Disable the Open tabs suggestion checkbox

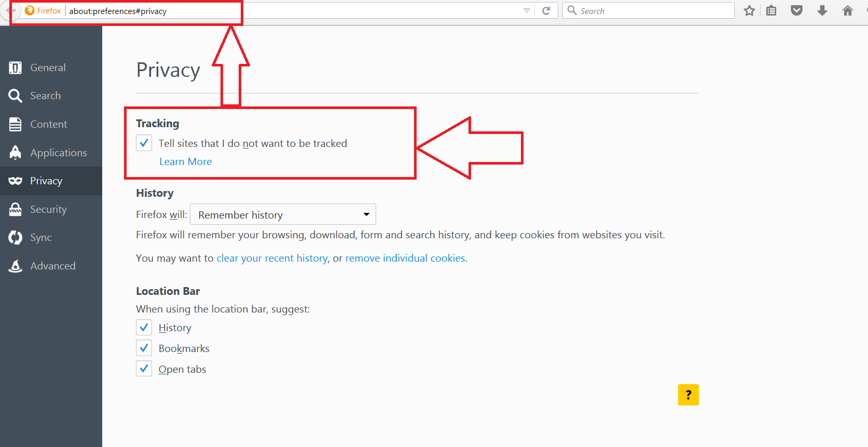pos(144,369)
